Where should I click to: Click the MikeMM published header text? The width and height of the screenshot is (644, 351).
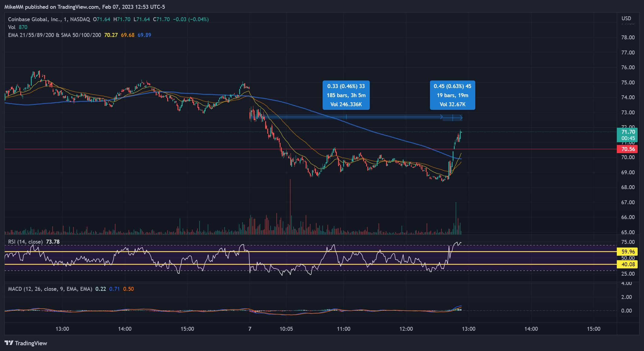85,7
